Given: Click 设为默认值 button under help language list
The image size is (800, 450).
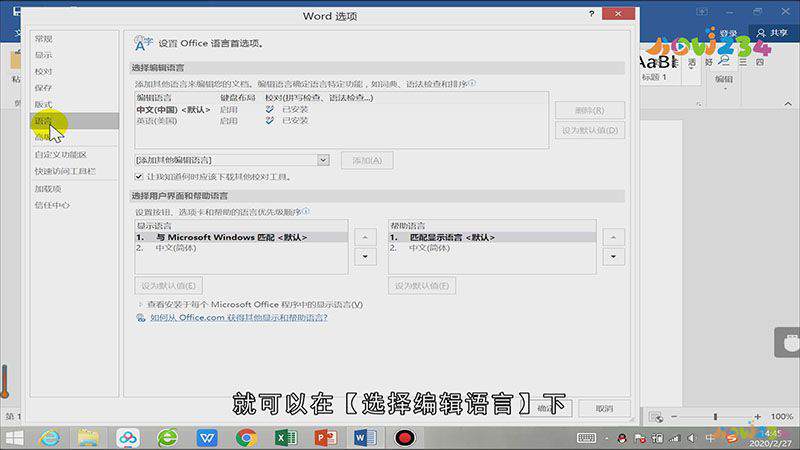Looking at the screenshot, I should (x=422, y=286).
